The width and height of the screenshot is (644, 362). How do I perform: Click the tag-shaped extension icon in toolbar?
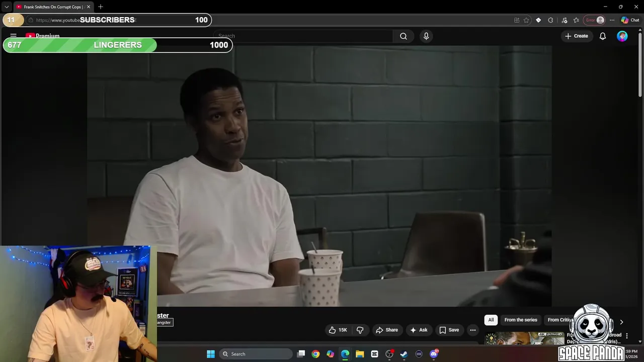click(538, 20)
